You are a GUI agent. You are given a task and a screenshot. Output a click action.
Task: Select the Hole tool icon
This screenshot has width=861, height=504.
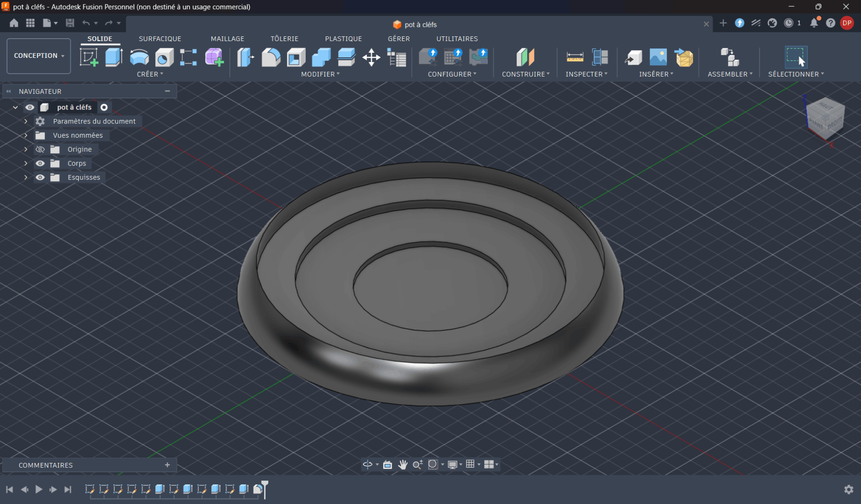[164, 57]
